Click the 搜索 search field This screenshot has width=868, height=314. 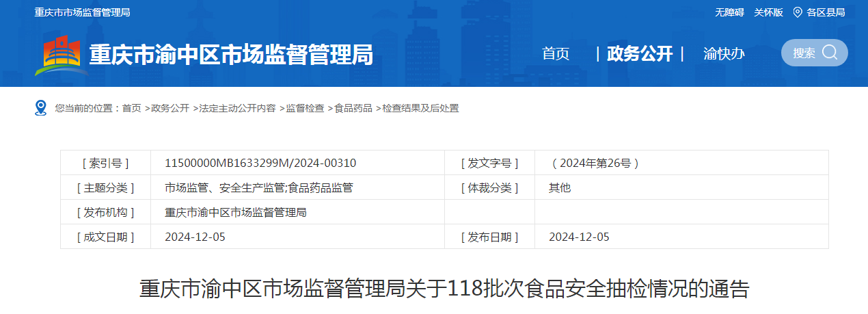(815, 53)
